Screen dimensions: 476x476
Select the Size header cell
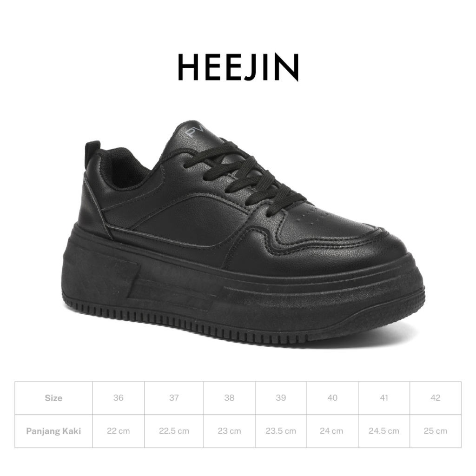point(53,398)
